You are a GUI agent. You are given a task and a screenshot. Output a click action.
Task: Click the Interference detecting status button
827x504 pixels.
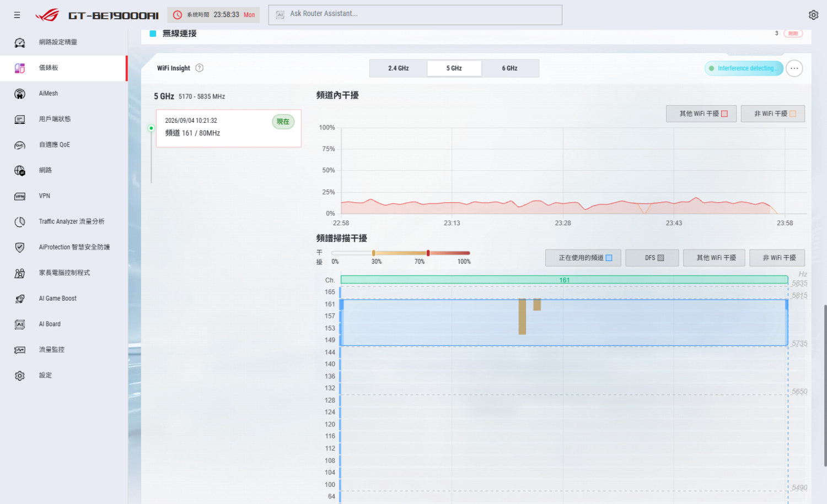pos(744,68)
